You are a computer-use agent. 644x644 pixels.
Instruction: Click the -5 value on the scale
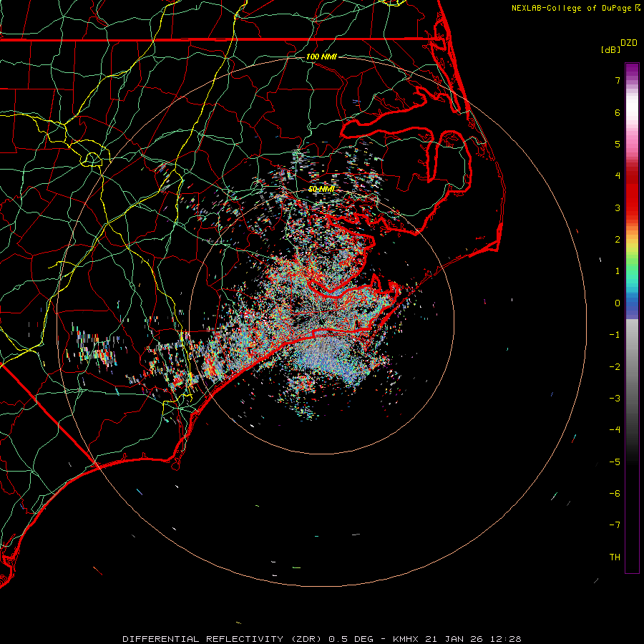tap(615, 462)
